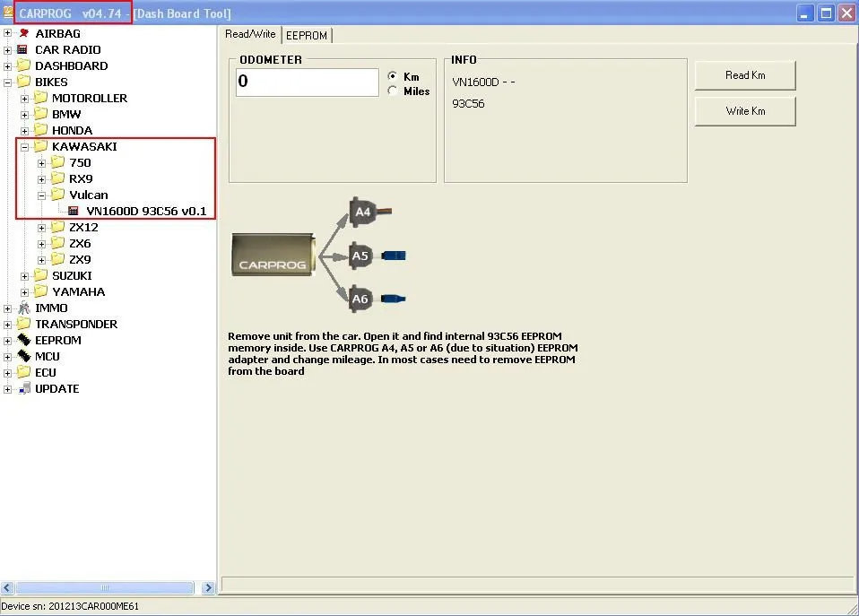Click the A6 adapter image
The width and height of the screenshot is (859, 616).
pos(377,299)
